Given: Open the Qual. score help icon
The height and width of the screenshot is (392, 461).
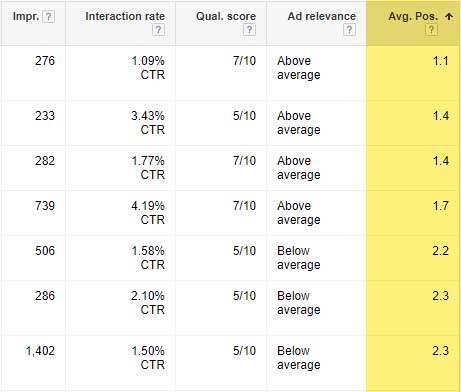Looking at the screenshot, I should click(249, 30).
